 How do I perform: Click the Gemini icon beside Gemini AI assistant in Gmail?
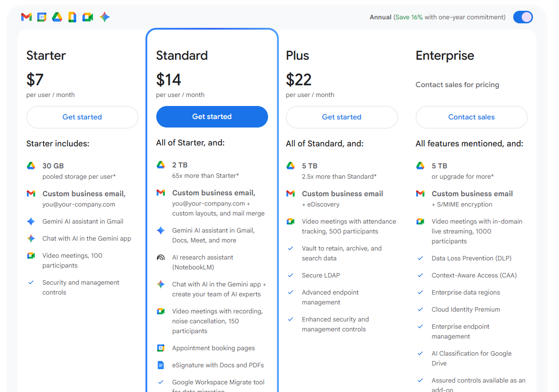click(31, 221)
